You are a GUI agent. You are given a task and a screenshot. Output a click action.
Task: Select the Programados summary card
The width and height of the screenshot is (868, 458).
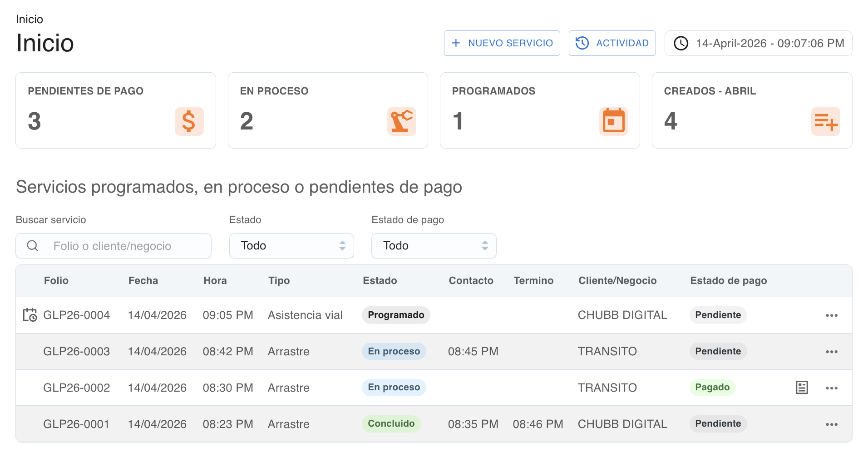(540, 110)
